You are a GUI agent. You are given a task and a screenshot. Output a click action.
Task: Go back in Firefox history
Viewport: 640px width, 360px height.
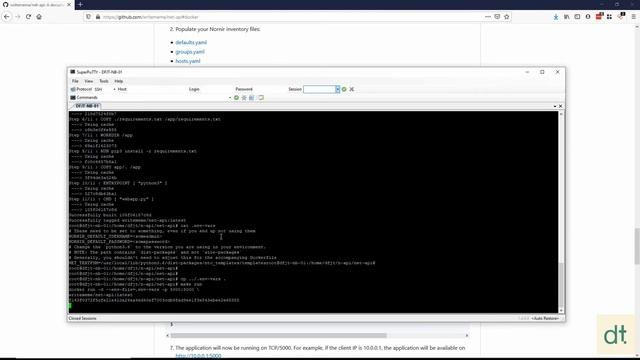(7, 17)
